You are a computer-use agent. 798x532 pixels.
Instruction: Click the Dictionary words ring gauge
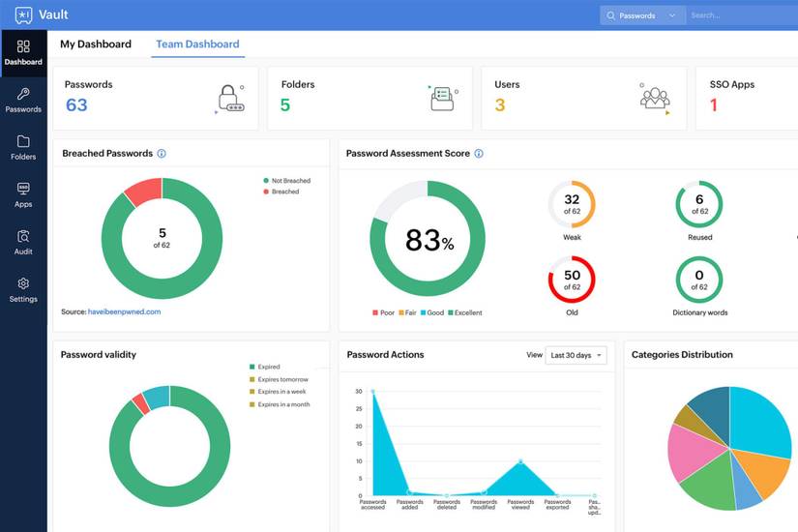(x=699, y=280)
